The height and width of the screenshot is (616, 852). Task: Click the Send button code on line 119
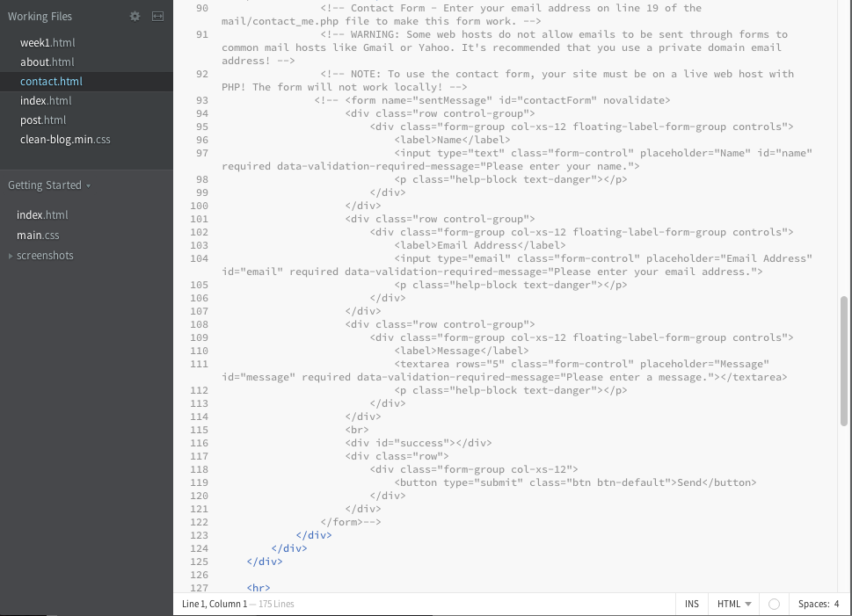[575, 482]
